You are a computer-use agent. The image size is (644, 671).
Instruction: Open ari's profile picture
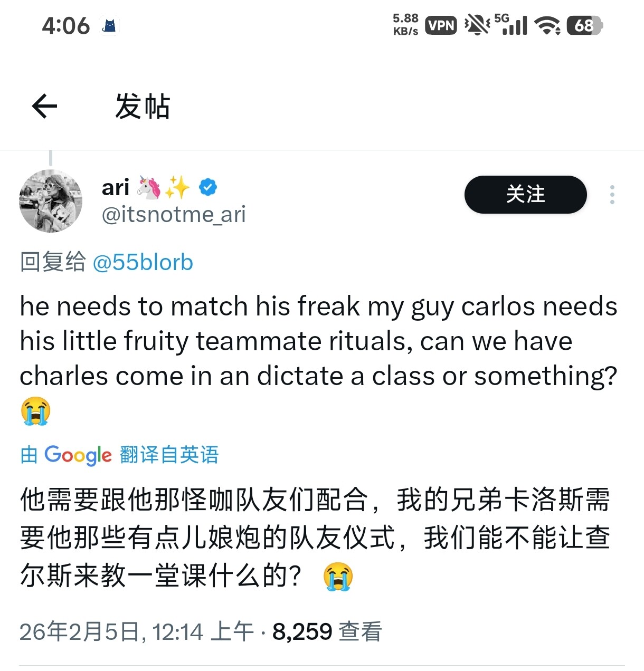pos(51,200)
